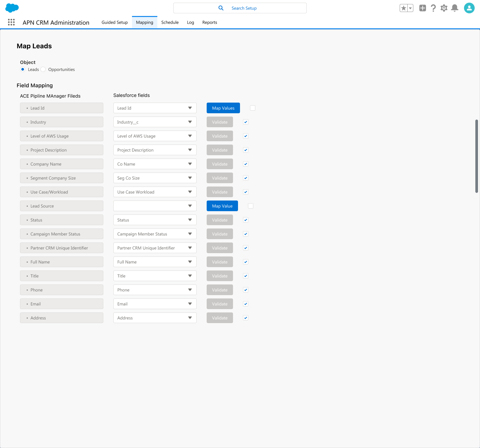480x448 pixels.
Task: Open the Co Name dropdown
Action: pos(155,164)
